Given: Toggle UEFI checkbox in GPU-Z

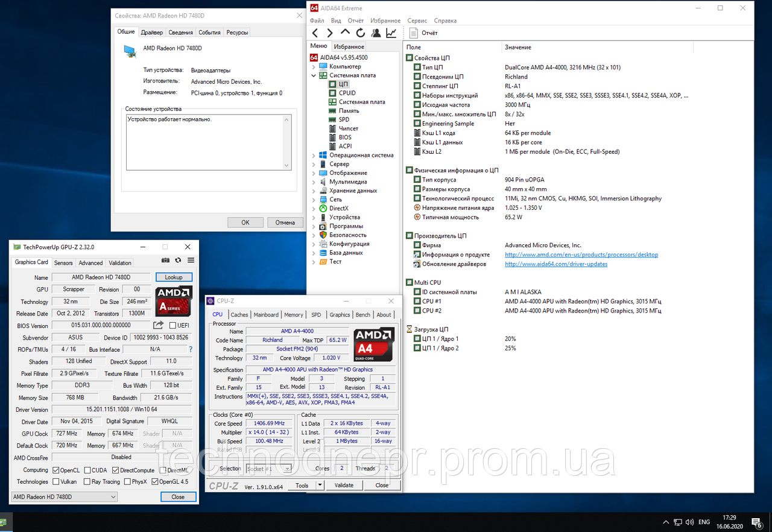Looking at the screenshot, I should click(172, 326).
